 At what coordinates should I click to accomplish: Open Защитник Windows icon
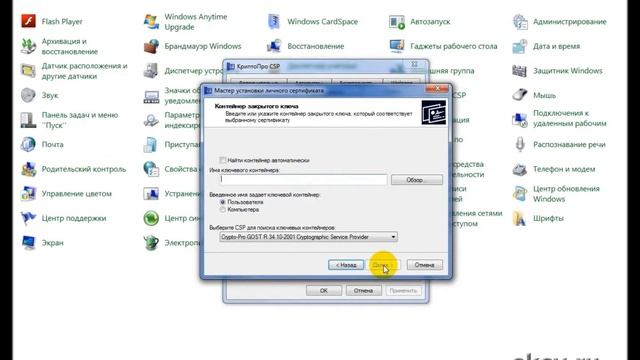[x=520, y=71]
